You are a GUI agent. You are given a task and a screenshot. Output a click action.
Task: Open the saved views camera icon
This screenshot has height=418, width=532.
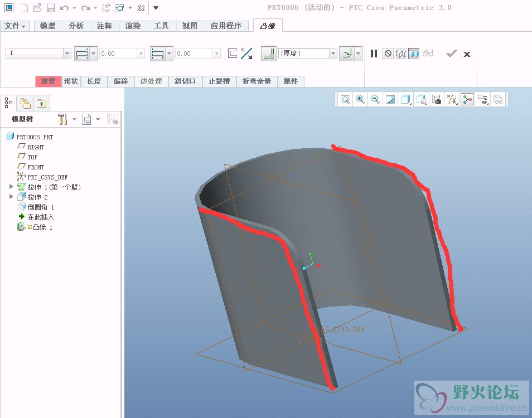[437, 100]
